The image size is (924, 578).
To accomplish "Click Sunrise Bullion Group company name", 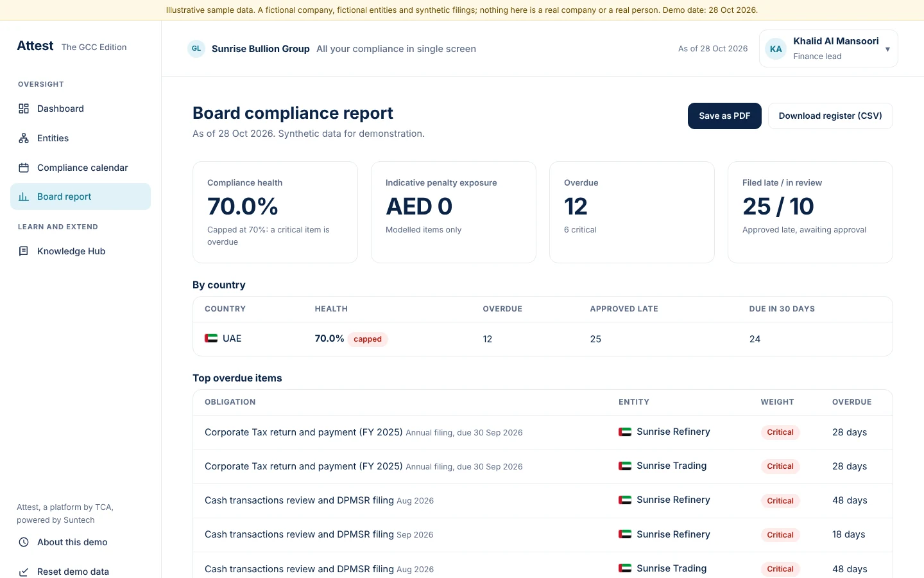I will pyautogui.click(x=261, y=49).
